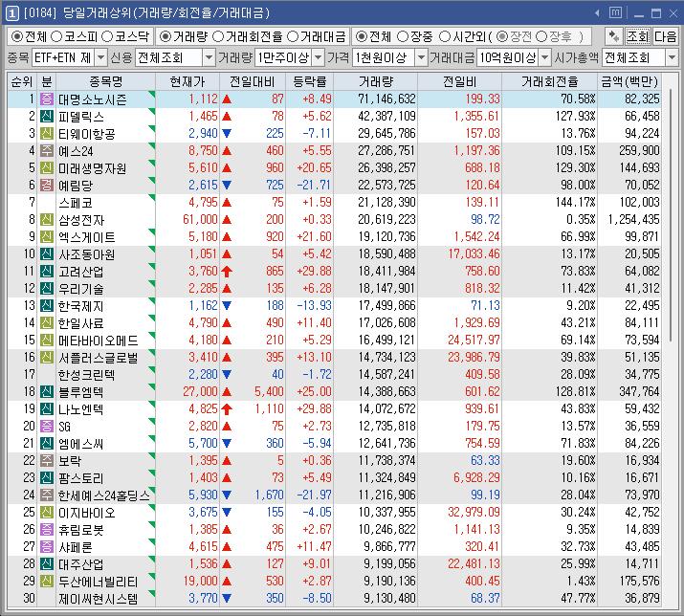Click the 신 badge icon for 엑스게이트
The width and height of the screenshot is (684, 616).
[x=47, y=237]
